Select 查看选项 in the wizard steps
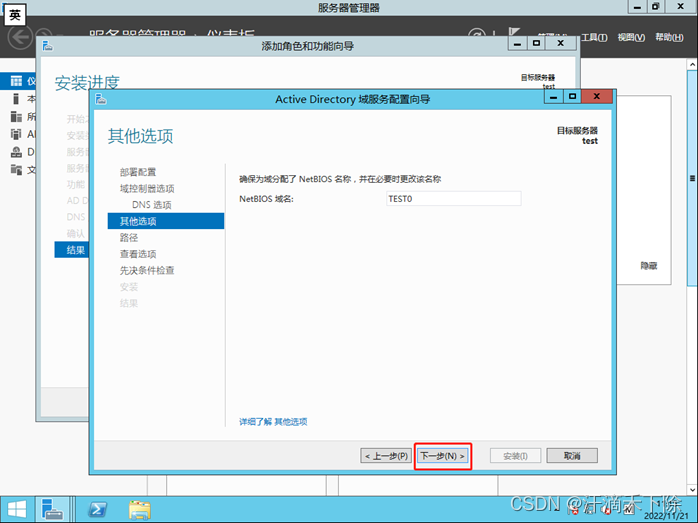Image resolution: width=698 pixels, height=523 pixels. (x=138, y=254)
